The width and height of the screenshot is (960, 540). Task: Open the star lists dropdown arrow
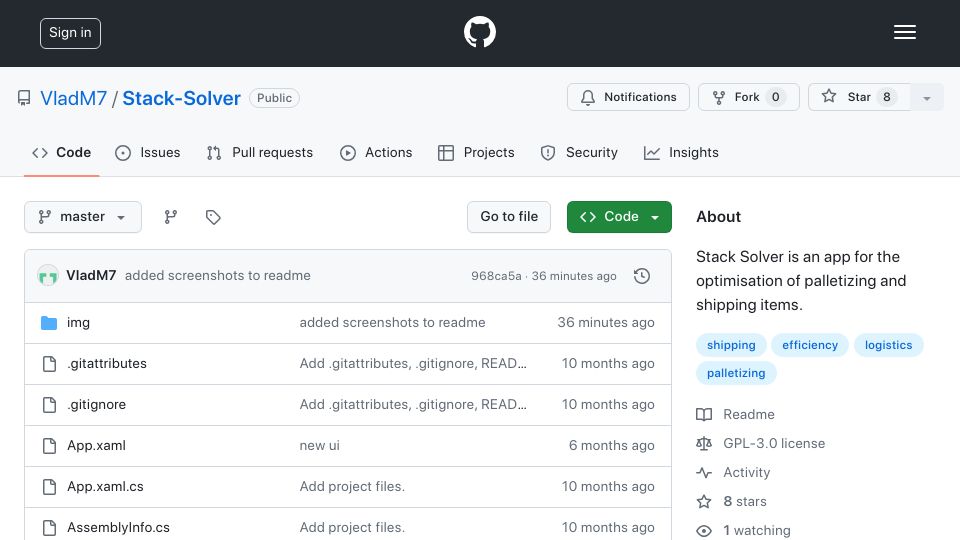[926, 97]
